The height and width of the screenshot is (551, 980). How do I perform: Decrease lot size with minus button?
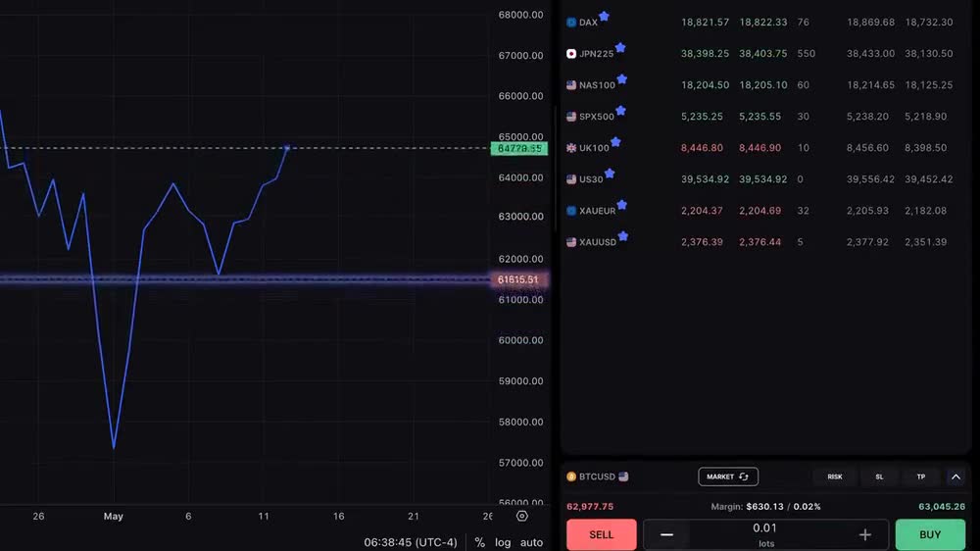click(x=666, y=534)
